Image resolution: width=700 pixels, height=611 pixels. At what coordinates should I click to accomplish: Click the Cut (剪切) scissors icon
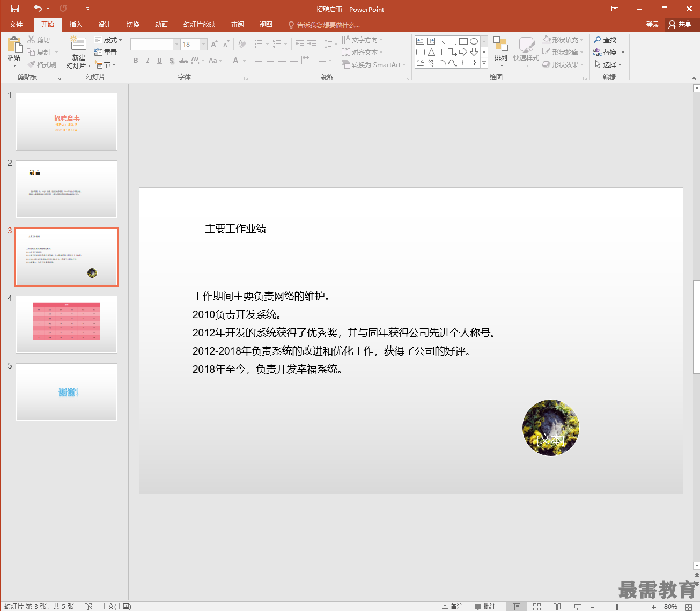pos(32,40)
